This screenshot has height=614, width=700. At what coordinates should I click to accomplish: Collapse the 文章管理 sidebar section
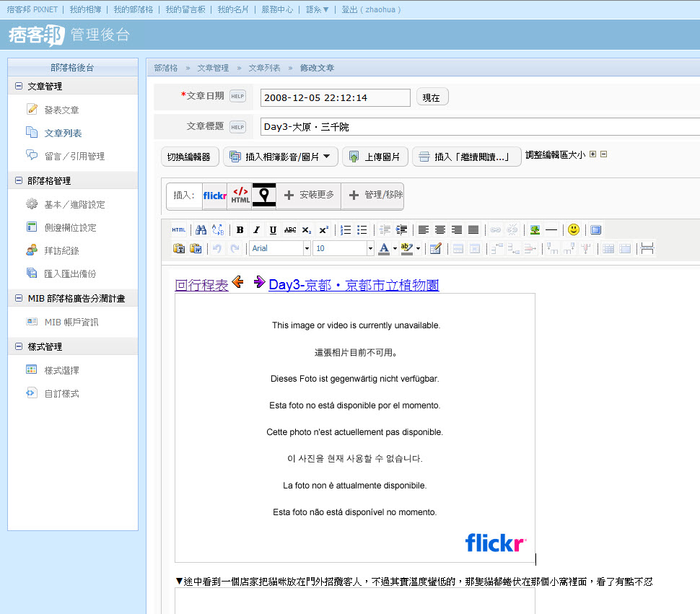coord(19,86)
